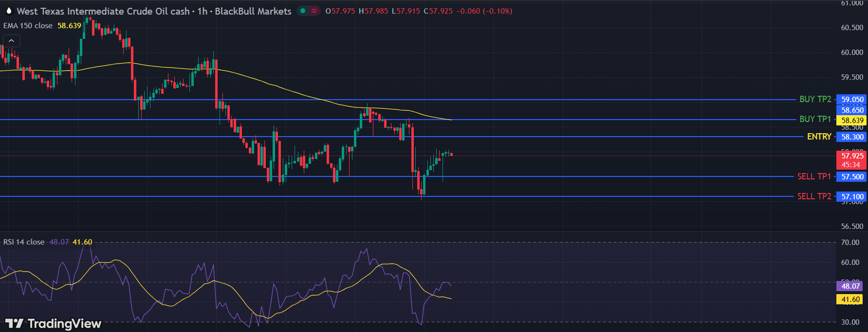The height and width of the screenshot is (332, 868).
Task: Select the SELL TP2 line label
Action: [814, 196]
